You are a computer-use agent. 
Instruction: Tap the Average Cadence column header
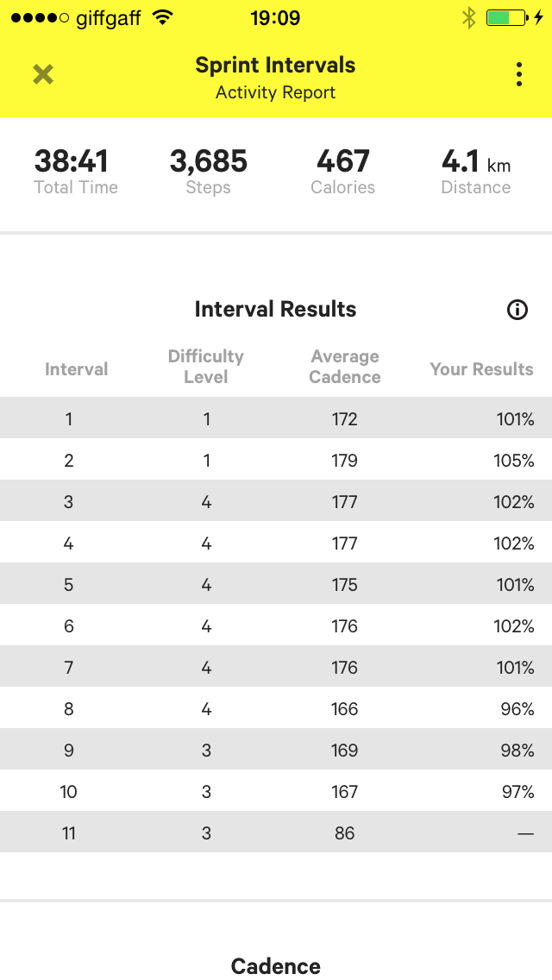(344, 367)
